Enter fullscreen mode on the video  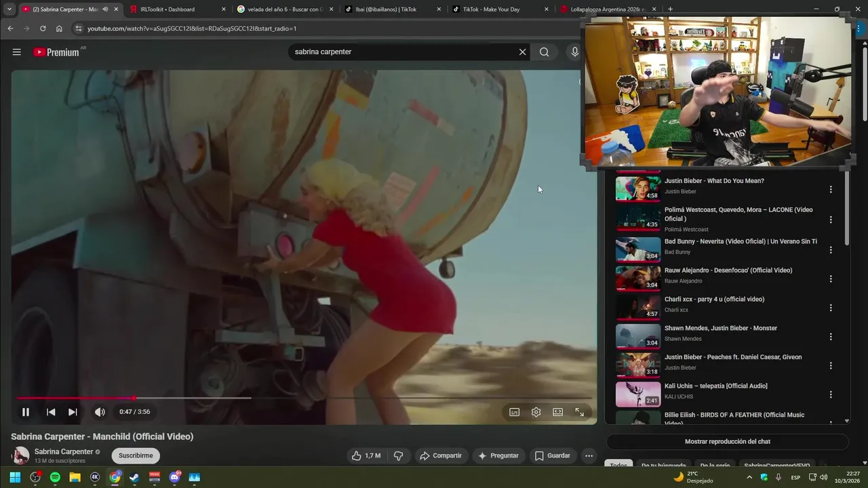click(580, 411)
